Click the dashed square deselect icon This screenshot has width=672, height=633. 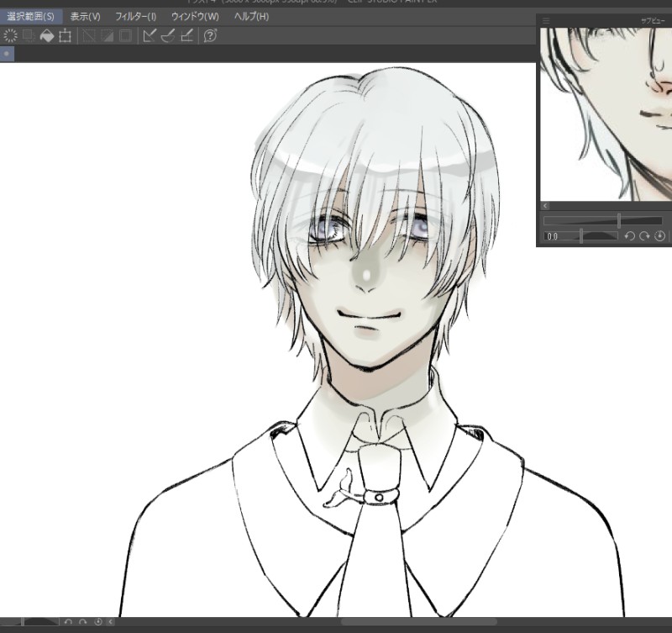click(x=29, y=35)
